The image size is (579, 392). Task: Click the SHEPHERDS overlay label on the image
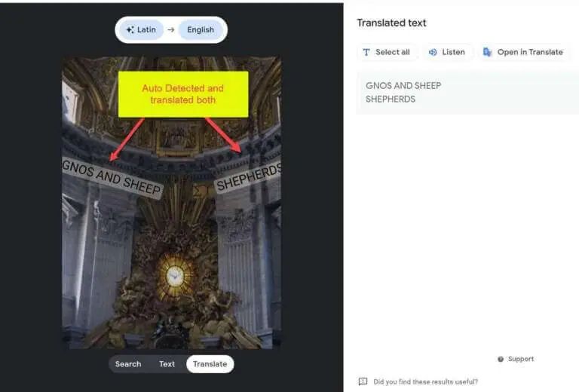point(248,177)
